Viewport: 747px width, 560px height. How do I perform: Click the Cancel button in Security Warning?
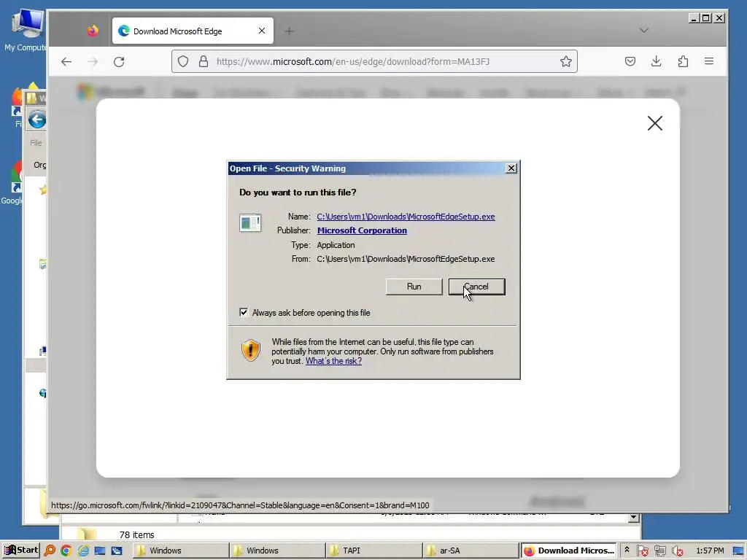(x=477, y=287)
